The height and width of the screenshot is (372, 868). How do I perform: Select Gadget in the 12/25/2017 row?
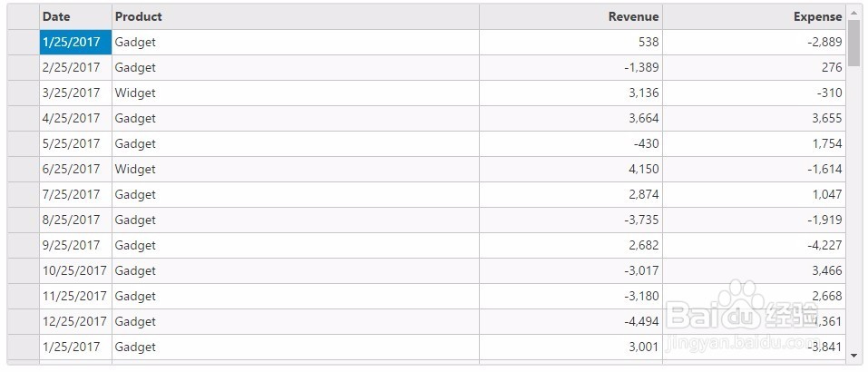point(295,321)
